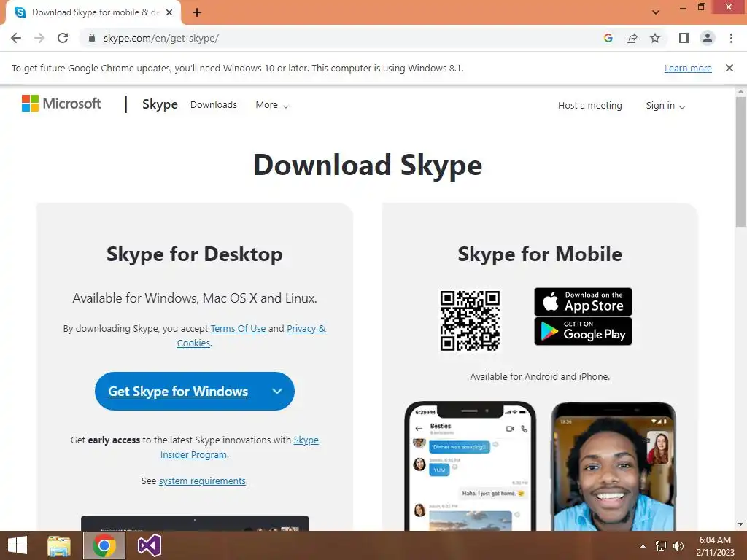Viewport: 747px width, 560px height.
Task: Dismiss the Chrome update notification bar
Action: [x=729, y=68]
